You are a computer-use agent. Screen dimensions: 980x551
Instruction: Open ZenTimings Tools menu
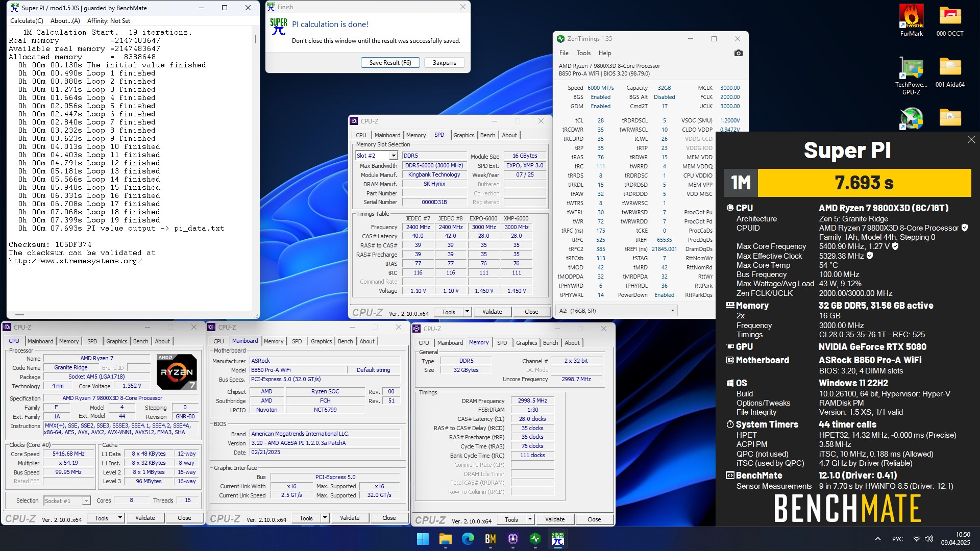tap(583, 53)
